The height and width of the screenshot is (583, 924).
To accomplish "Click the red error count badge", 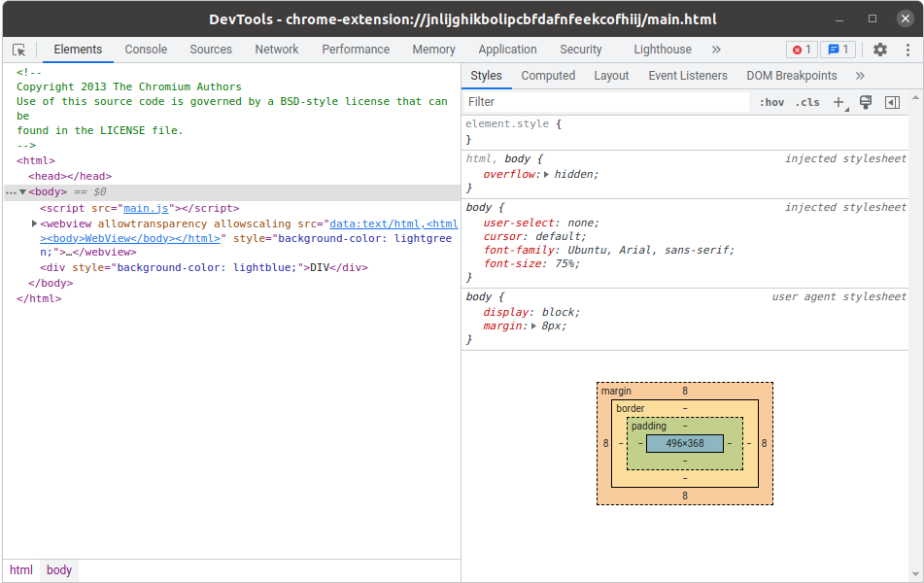I will [x=802, y=50].
